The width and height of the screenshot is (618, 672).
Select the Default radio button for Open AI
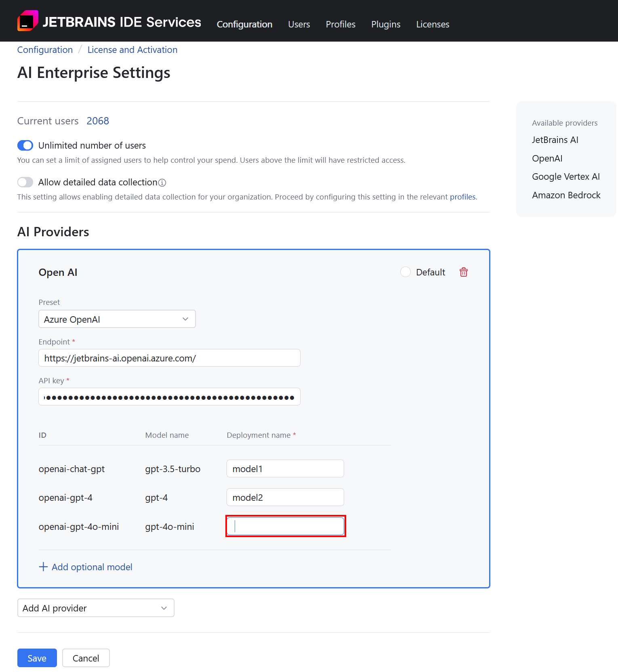(406, 272)
